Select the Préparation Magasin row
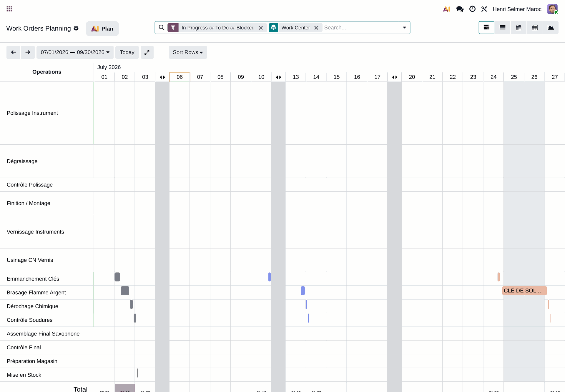This screenshot has height=392, width=565. coord(47,361)
